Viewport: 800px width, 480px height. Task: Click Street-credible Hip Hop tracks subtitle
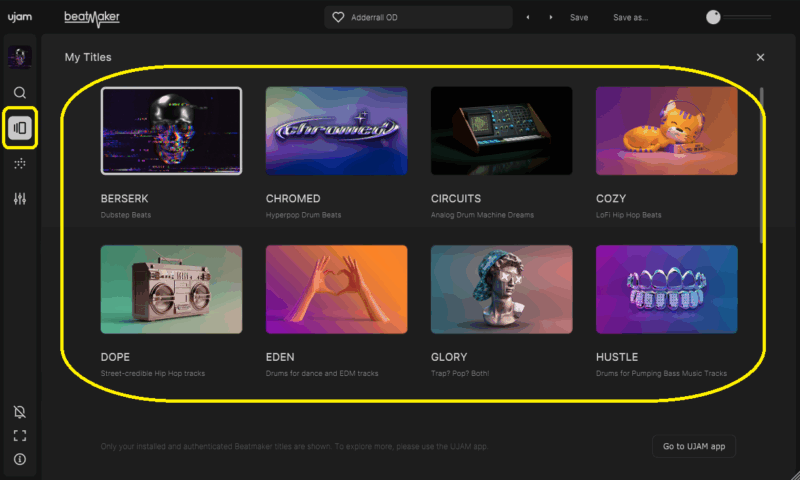pos(153,373)
